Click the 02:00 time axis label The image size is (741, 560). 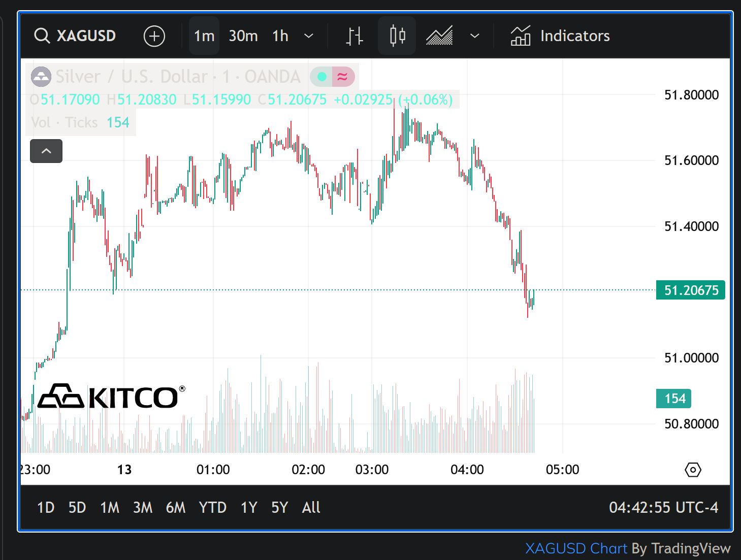[308, 470]
